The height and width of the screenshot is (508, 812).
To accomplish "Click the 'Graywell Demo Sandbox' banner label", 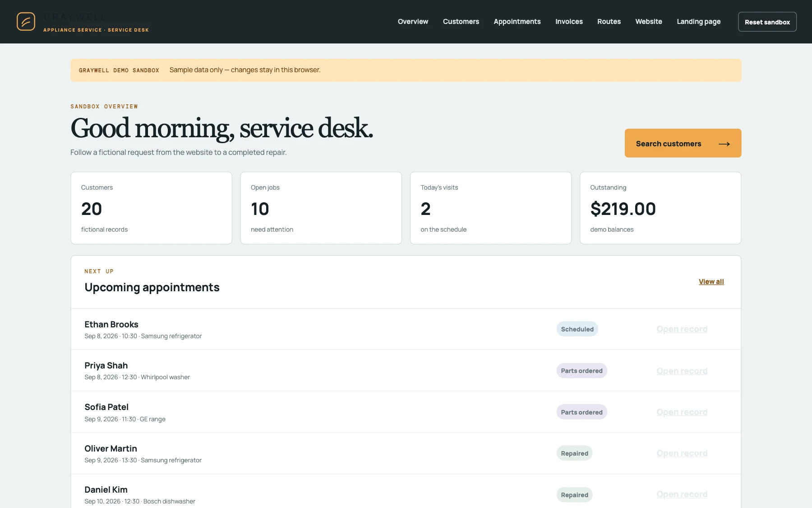I will pyautogui.click(x=119, y=70).
